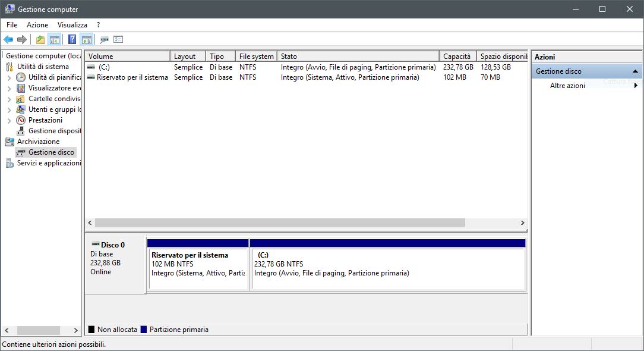
Task: Click the Cartelle condivise folder icon
Action: [21, 99]
